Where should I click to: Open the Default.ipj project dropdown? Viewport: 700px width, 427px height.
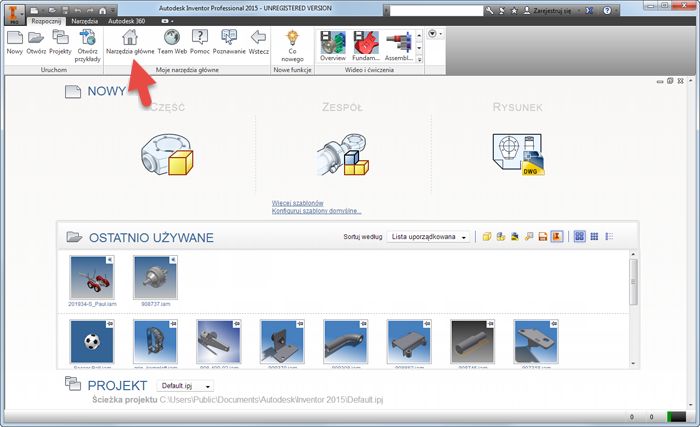click(185, 385)
